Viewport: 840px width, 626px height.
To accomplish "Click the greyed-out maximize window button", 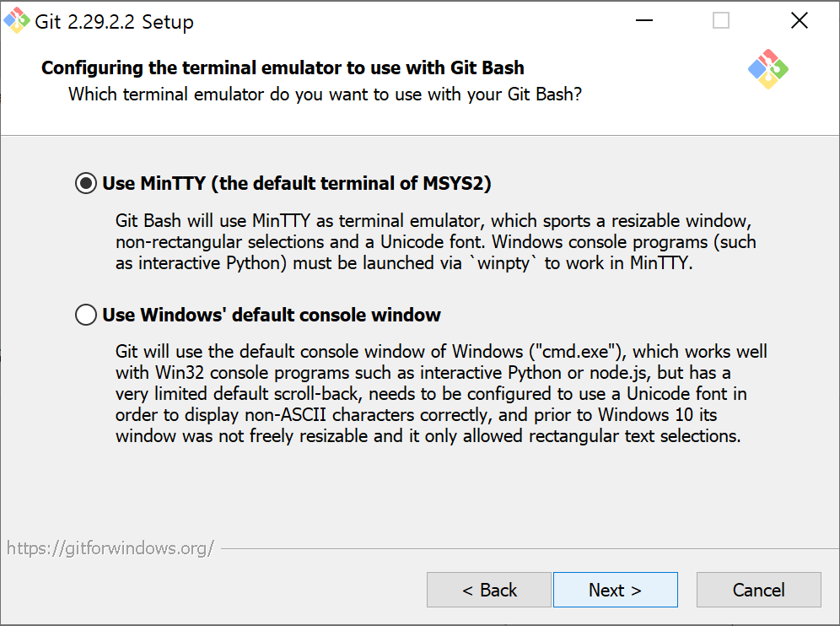I will [721, 20].
